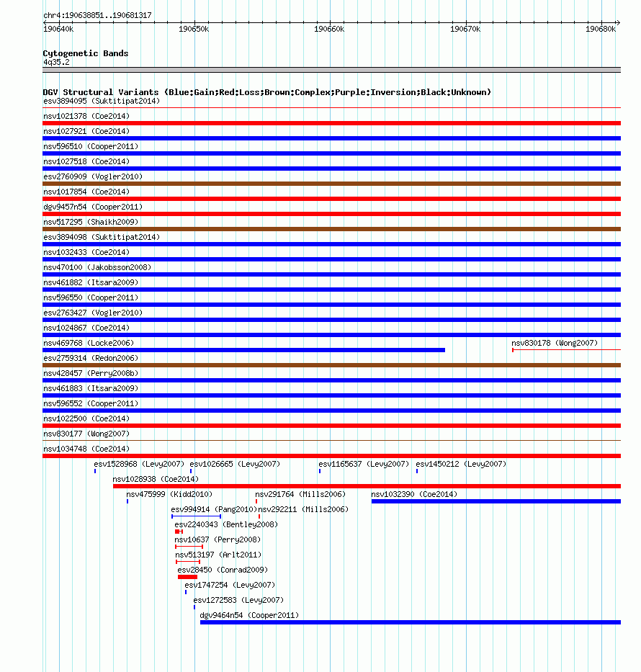The height and width of the screenshot is (672, 641).
Task: Click the Cytogenetic Bands track title
Action: (x=86, y=53)
